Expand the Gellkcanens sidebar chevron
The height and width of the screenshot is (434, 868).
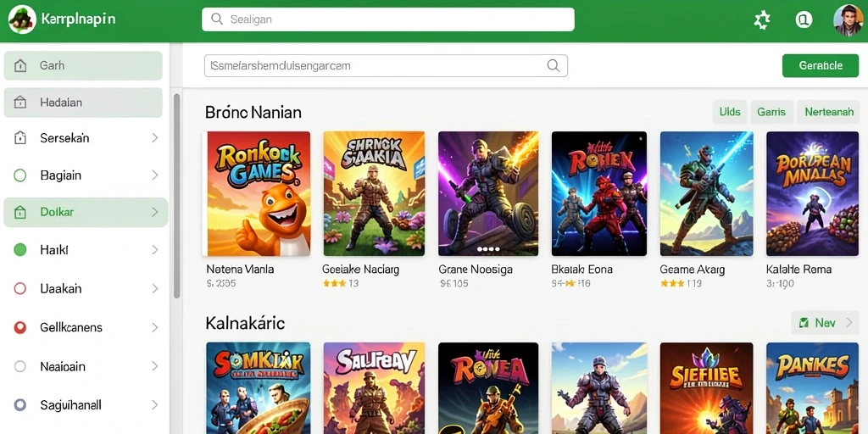(155, 328)
